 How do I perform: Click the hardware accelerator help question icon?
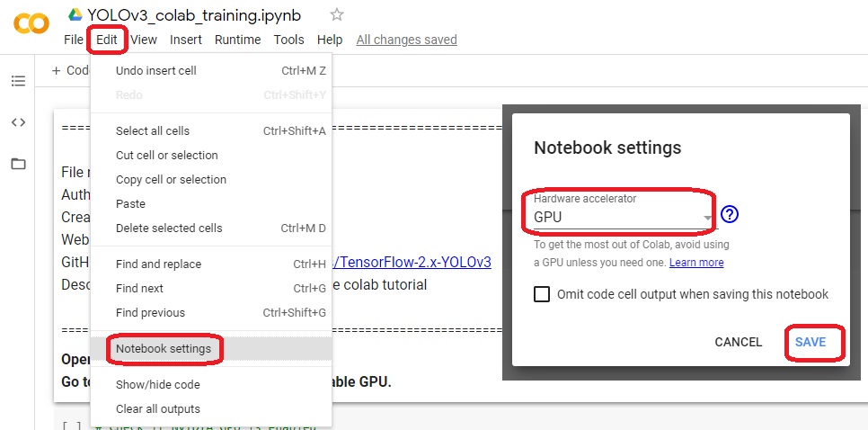click(731, 214)
